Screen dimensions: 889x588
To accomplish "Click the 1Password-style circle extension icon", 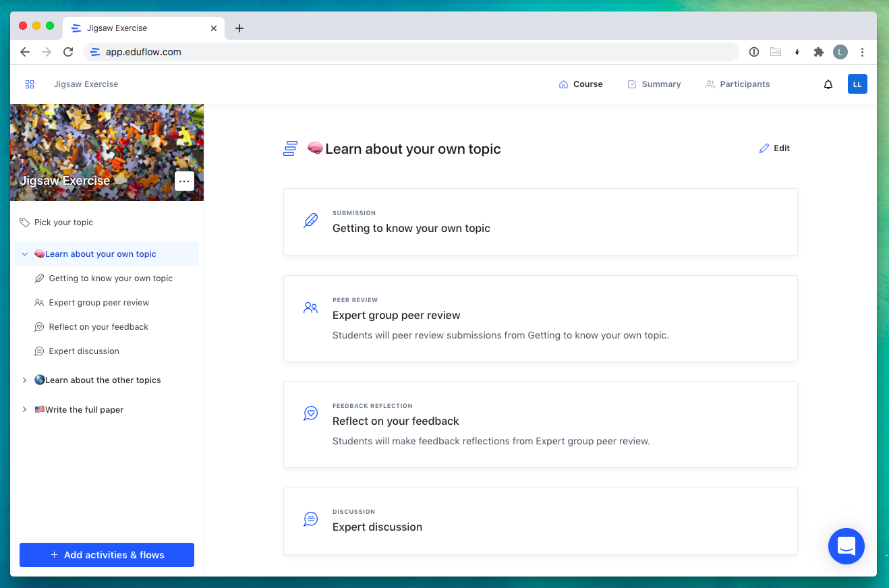I will click(754, 52).
